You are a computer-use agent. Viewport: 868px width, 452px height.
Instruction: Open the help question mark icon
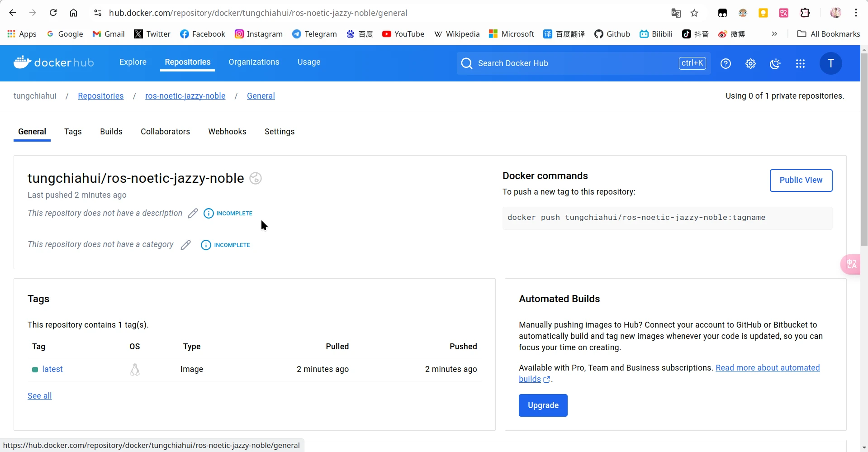click(x=726, y=64)
